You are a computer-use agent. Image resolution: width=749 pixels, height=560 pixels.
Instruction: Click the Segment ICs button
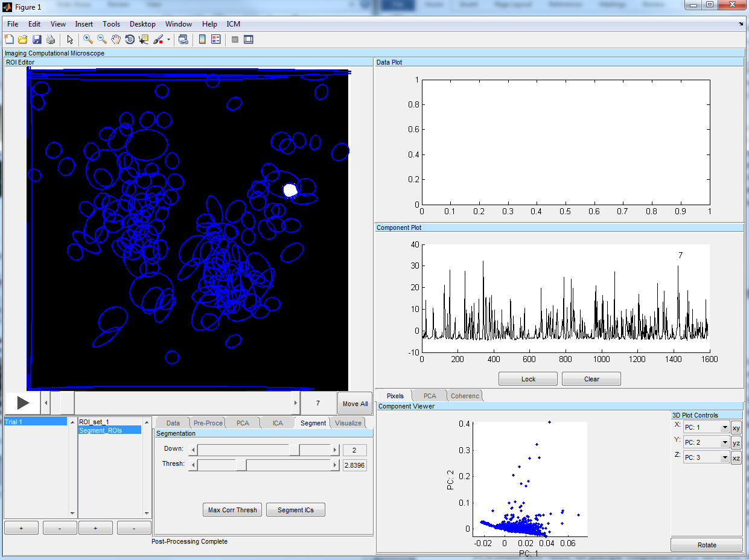tap(296, 510)
